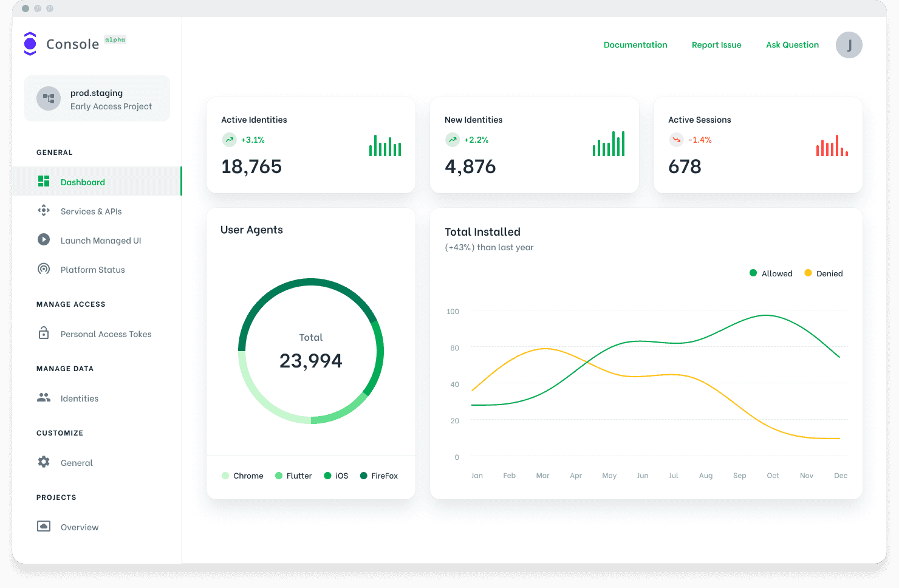Screen dimensions: 899x588
Task: Click the Services & APIs icon
Action: pyautogui.click(x=44, y=211)
